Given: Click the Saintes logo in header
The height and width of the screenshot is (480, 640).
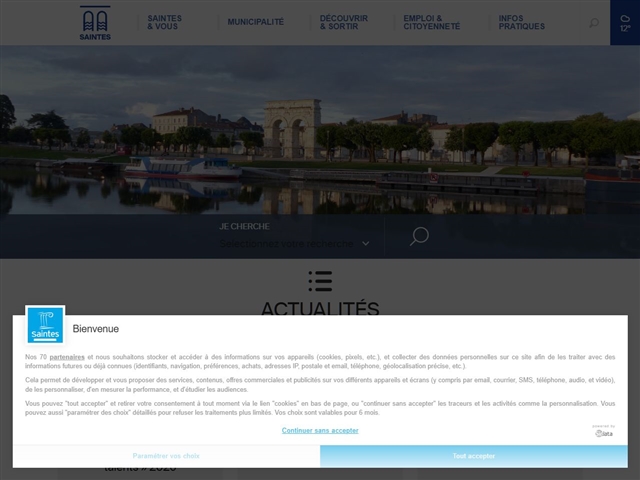Looking at the screenshot, I should pyautogui.click(x=96, y=22).
